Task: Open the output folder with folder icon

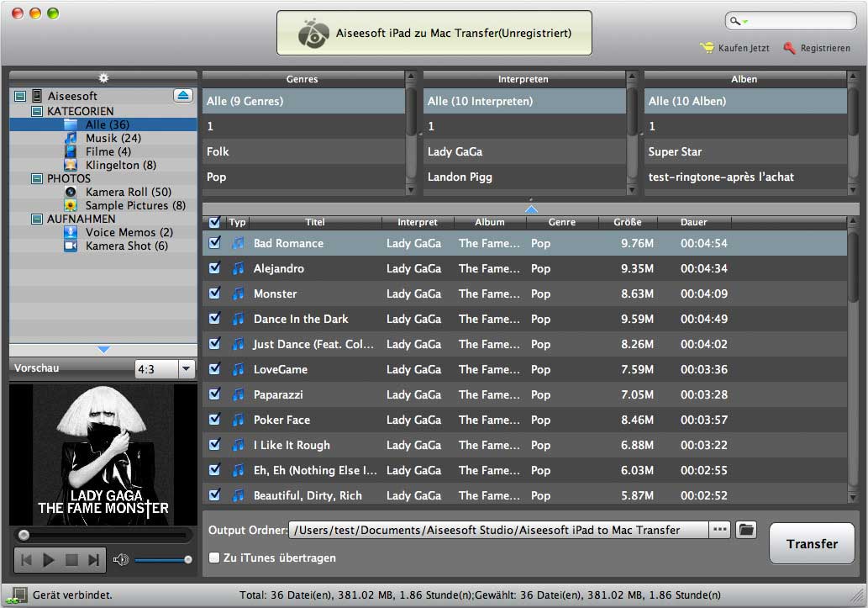Action: pos(746,530)
